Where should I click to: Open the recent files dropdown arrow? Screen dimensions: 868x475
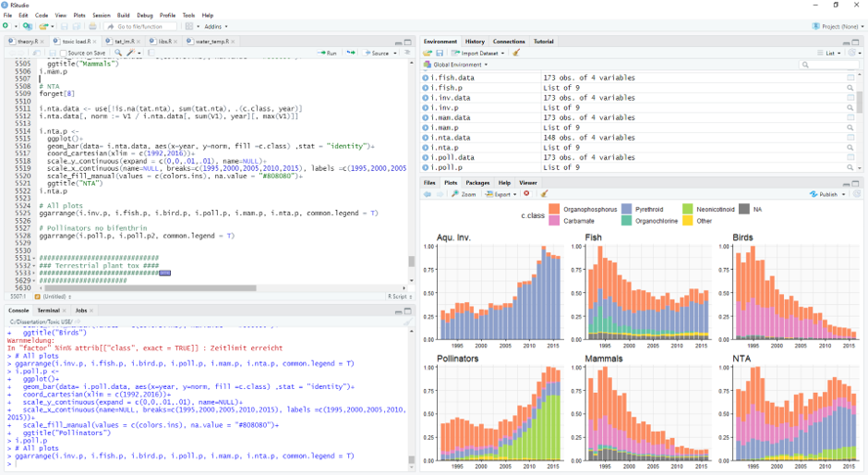click(52, 26)
